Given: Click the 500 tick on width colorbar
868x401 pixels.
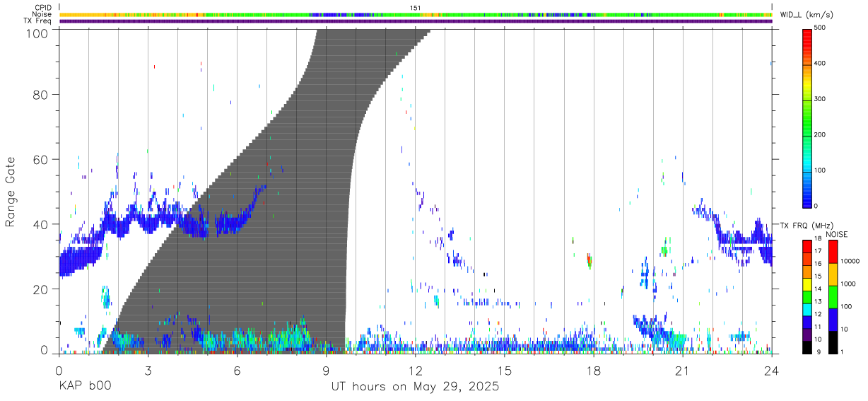Looking at the screenshot, I should point(820,28).
